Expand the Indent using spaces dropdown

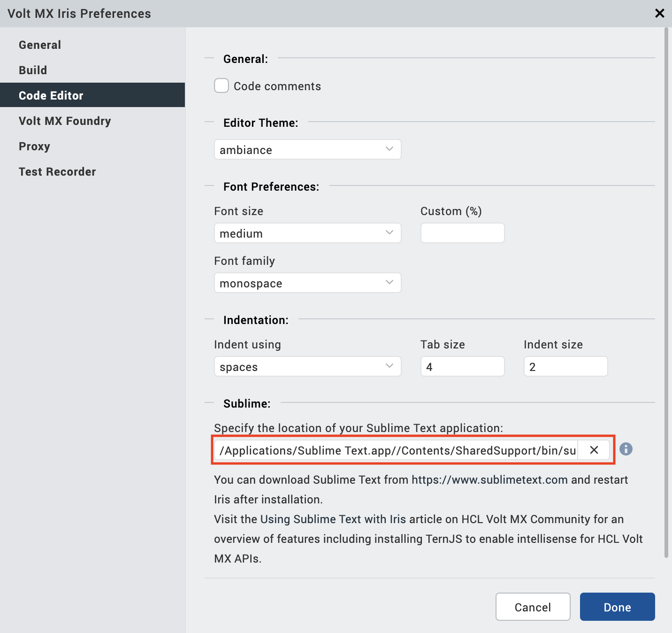307,367
